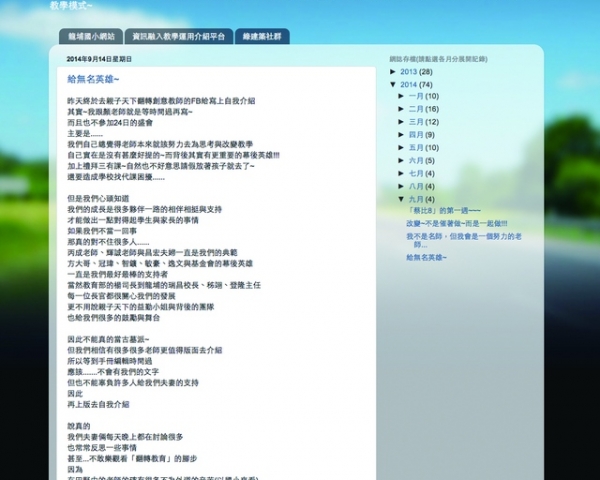Open the 六月 archive link
The width and height of the screenshot is (600, 480).
416,160
